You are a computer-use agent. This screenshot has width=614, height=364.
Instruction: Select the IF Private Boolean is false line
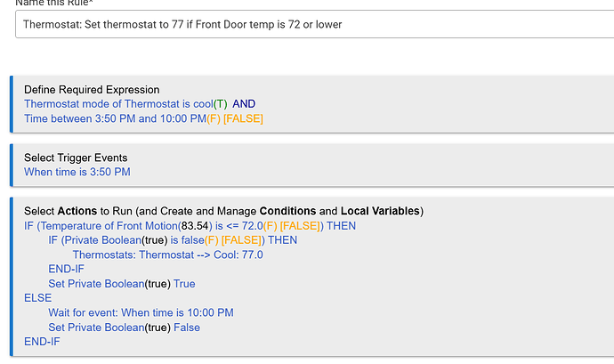point(173,240)
